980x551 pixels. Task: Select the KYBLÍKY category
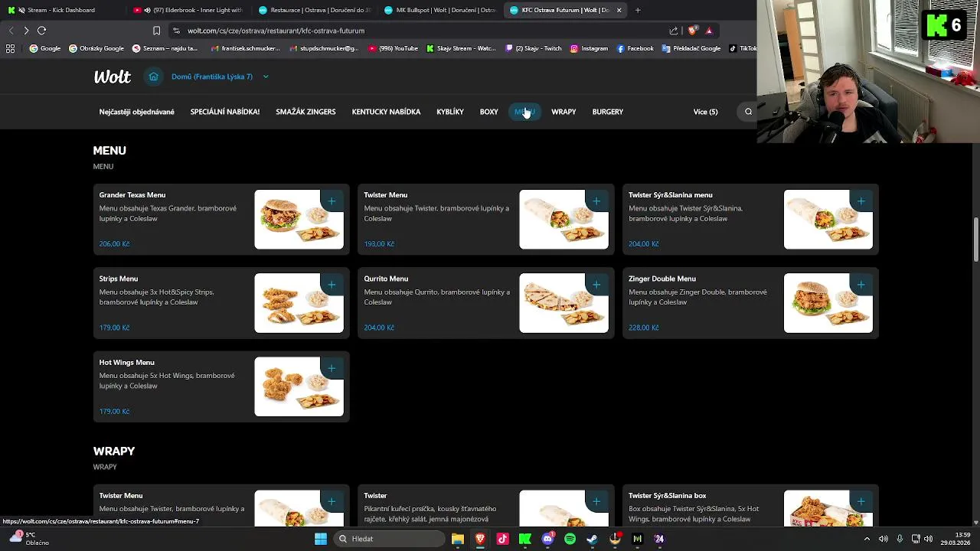coord(450,112)
